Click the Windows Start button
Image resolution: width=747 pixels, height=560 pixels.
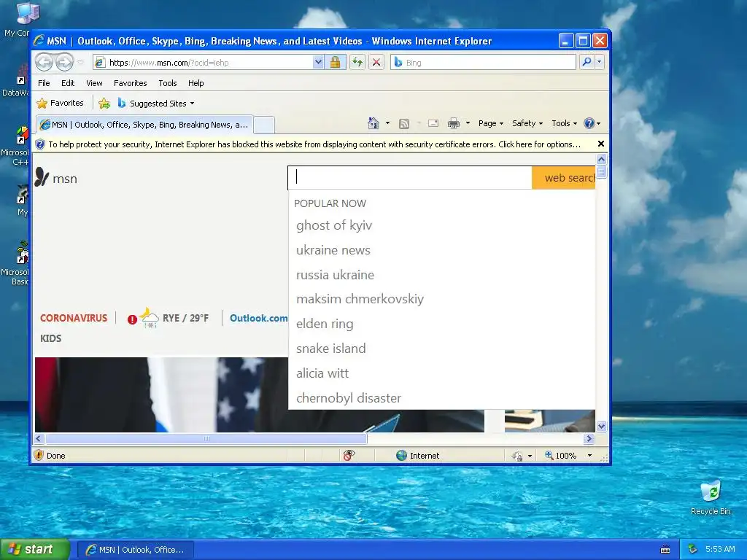point(35,549)
